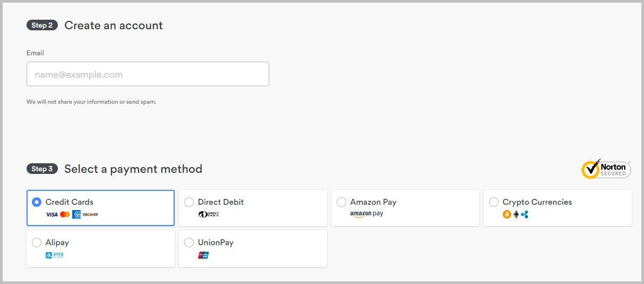Click the American Express logo icon
Image resolution: width=644 pixels, height=284 pixels.
tap(76, 214)
